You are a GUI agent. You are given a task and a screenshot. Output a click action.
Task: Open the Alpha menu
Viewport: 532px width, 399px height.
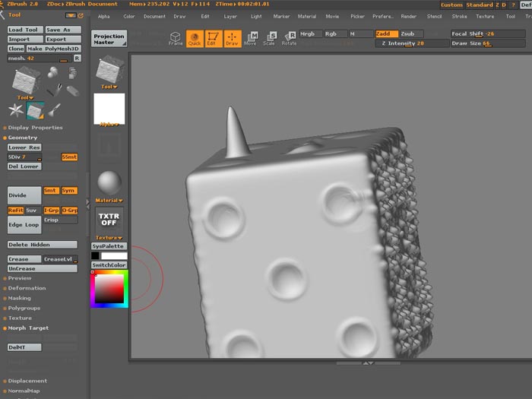104,16
